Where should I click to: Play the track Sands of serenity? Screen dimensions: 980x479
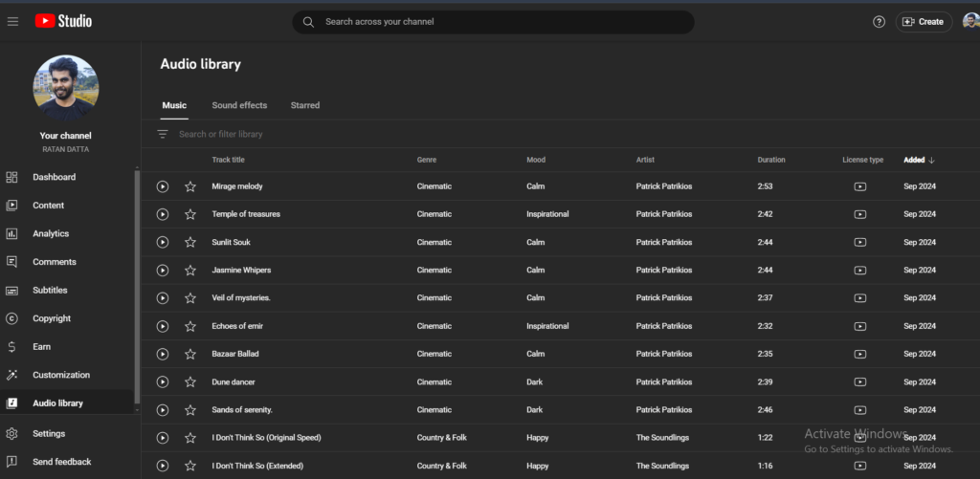pos(163,409)
